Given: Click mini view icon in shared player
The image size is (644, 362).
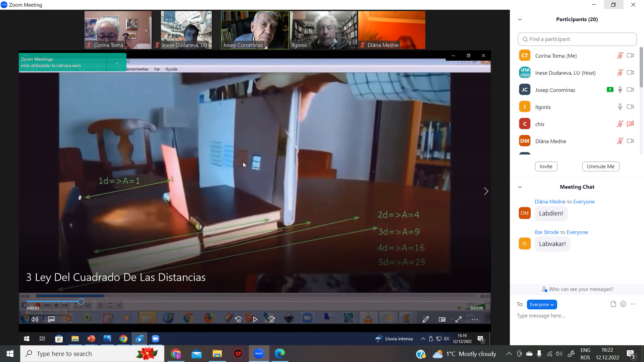Looking at the screenshot, I should pos(442,319).
